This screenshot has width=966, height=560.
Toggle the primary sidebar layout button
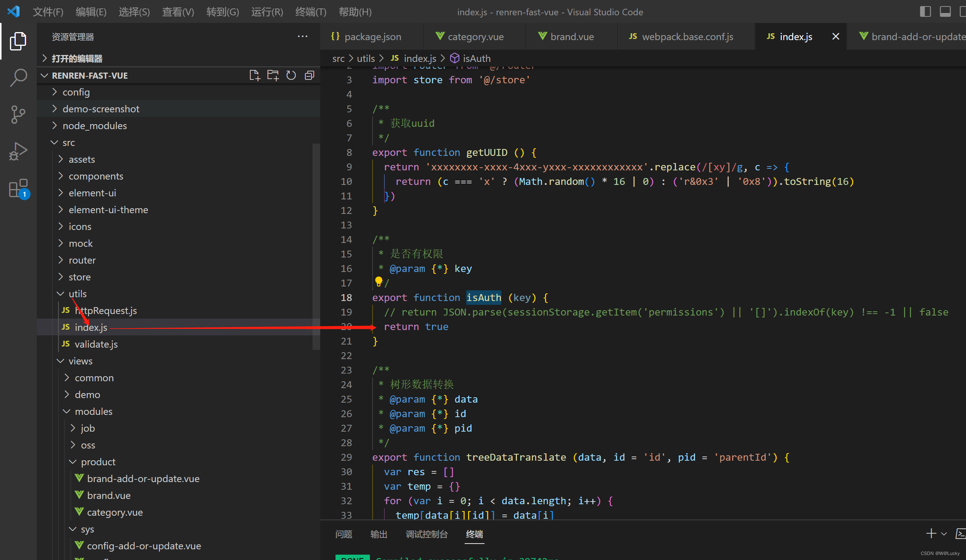pos(925,12)
